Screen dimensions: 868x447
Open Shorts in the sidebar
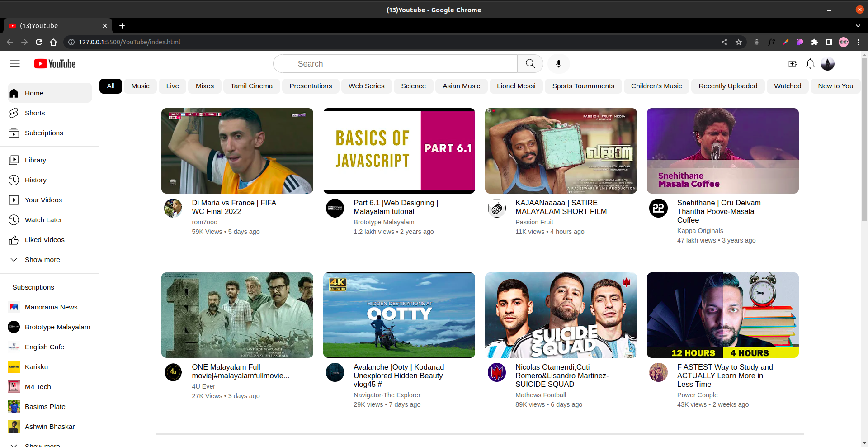[x=35, y=113]
